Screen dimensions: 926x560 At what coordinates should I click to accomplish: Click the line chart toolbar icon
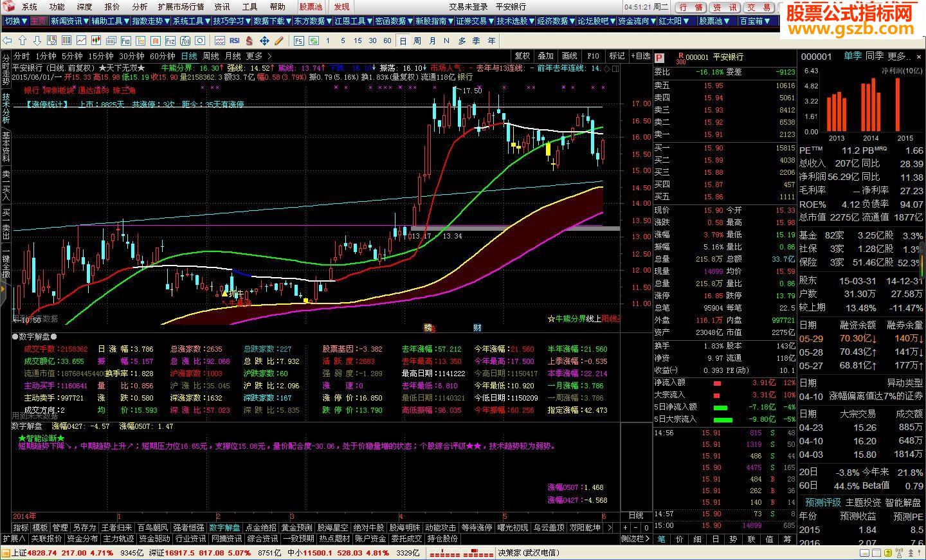[81, 41]
